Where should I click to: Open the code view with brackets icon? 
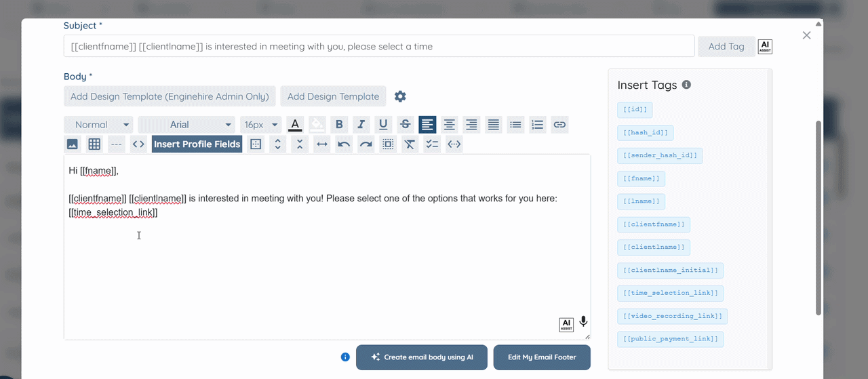(138, 144)
